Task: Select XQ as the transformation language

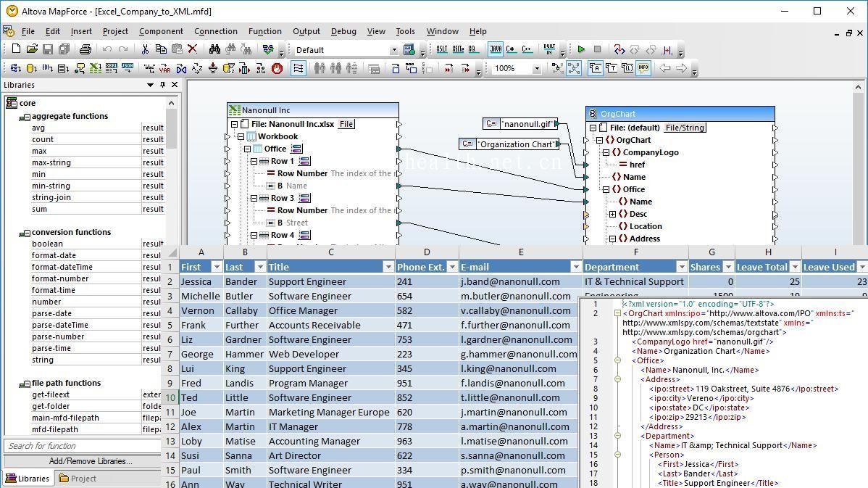Action: (x=472, y=49)
